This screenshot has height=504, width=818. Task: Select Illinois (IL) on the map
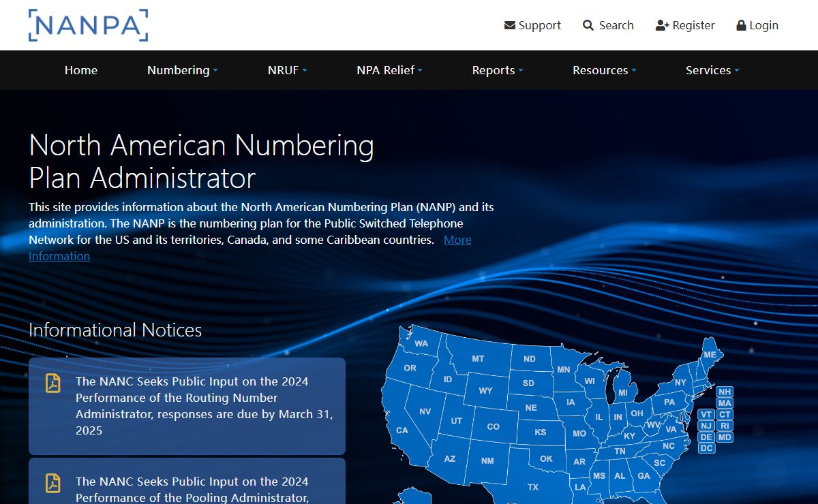599,418
